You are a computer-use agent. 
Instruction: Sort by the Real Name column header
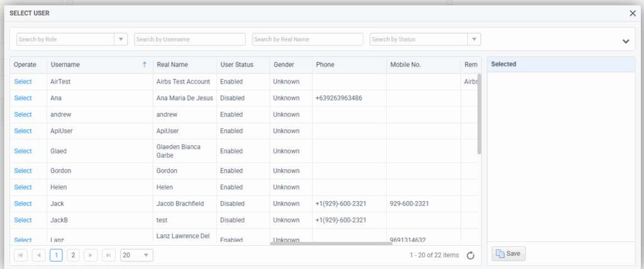172,64
